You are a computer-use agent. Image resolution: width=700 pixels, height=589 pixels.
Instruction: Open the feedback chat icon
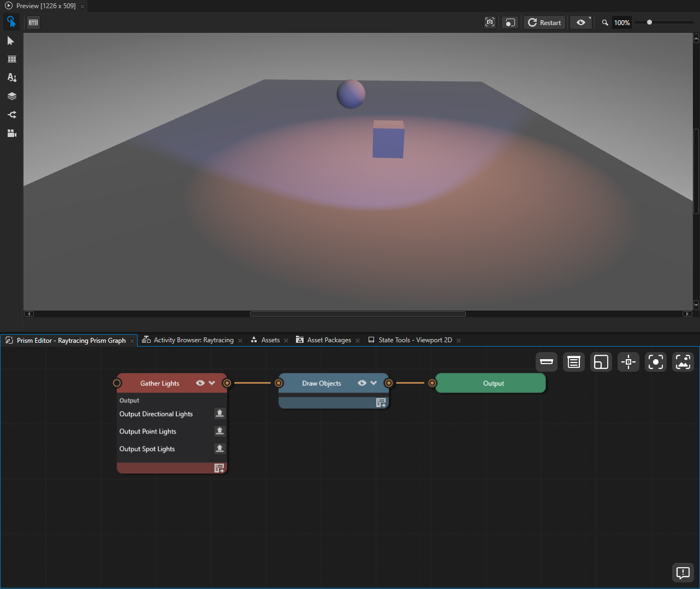point(683,573)
